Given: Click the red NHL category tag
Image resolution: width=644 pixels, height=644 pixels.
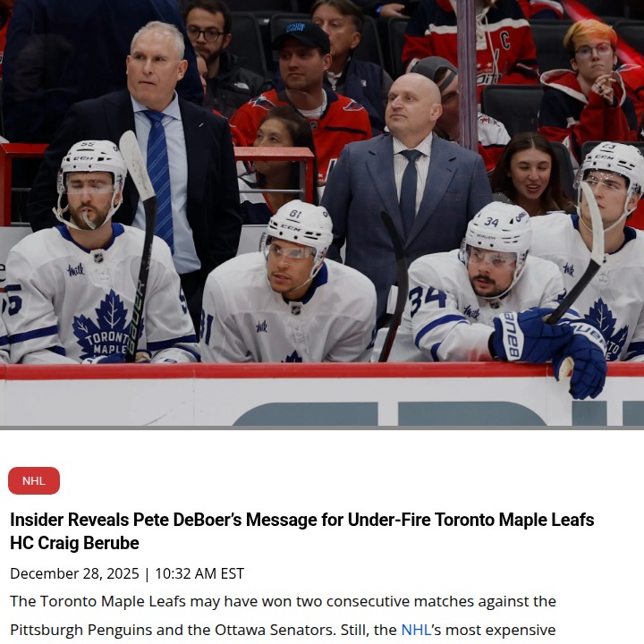Looking at the screenshot, I should [34, 480].
